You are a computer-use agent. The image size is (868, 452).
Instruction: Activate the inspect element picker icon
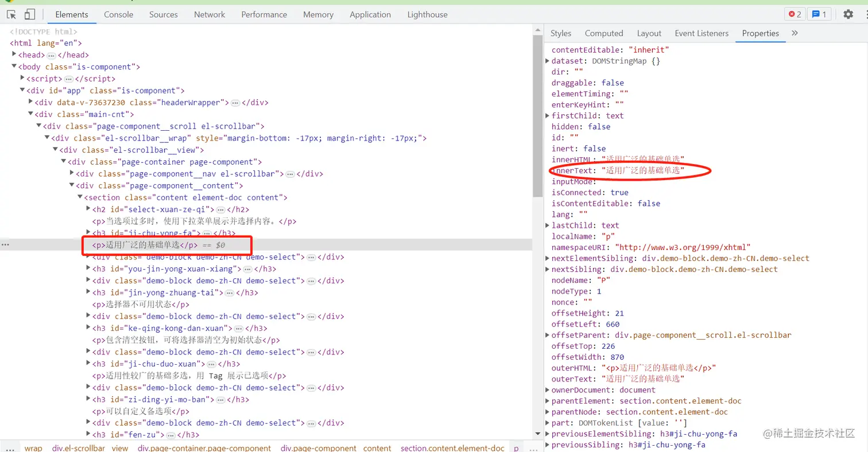click(11, 14)
